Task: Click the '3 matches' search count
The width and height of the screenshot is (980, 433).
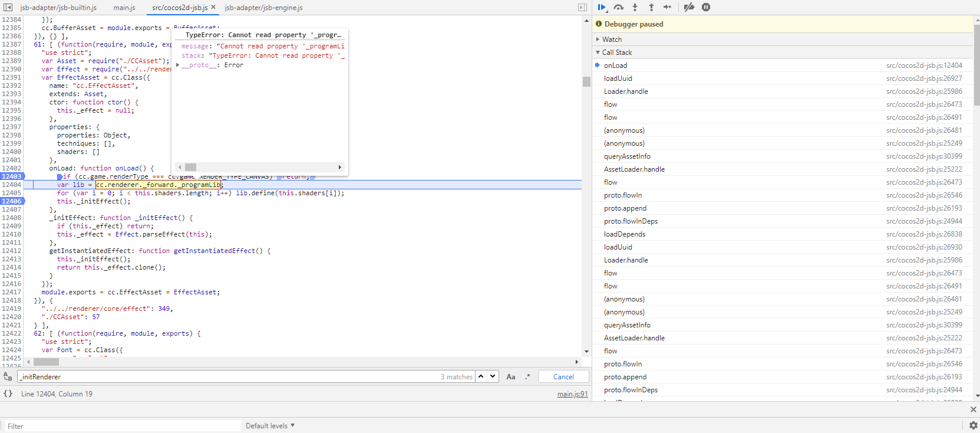Action: 457,377
